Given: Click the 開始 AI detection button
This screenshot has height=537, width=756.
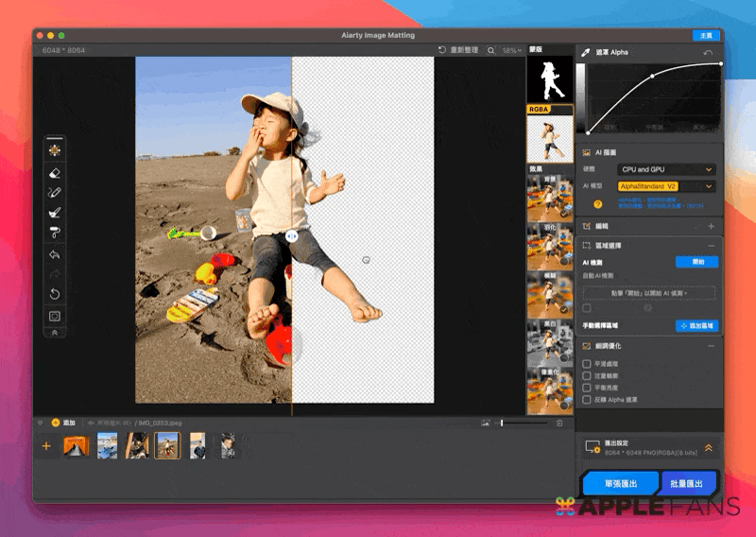Looking at the screenshot, I should tap(697, 262).
